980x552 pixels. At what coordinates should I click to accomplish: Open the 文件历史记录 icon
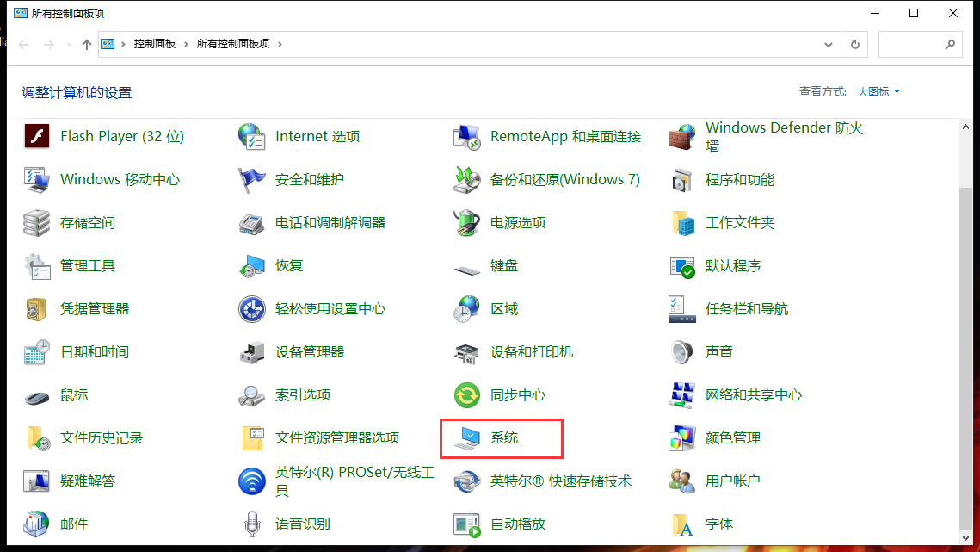[x=37, y=438]
